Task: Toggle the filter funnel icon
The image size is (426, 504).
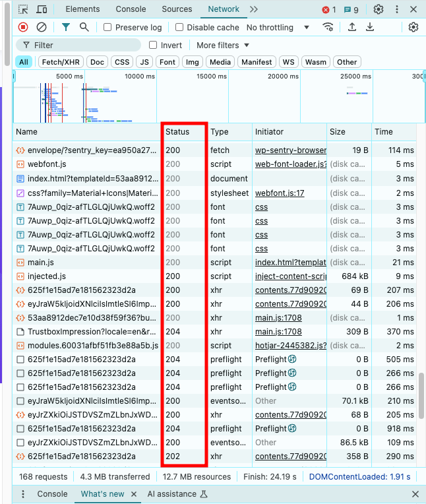Action: click(66, 27)
